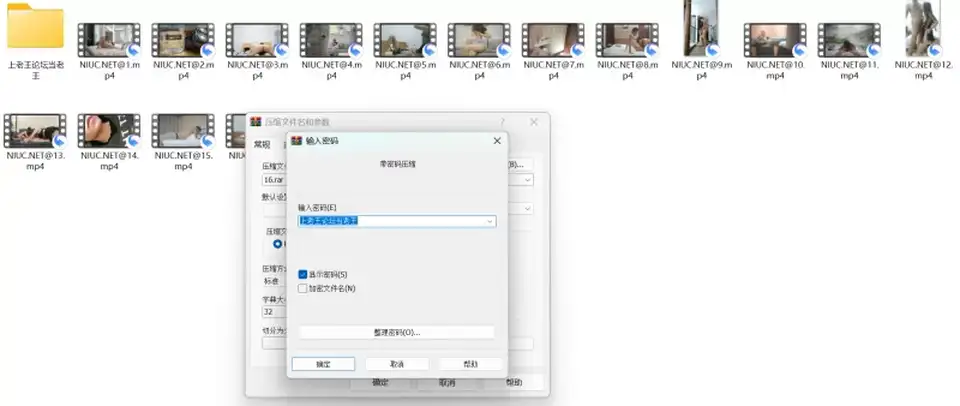Click into the 输入密码(E) password field
This screenshot has width=960, height=406.
pyautogui.click(x=397, y=222)
